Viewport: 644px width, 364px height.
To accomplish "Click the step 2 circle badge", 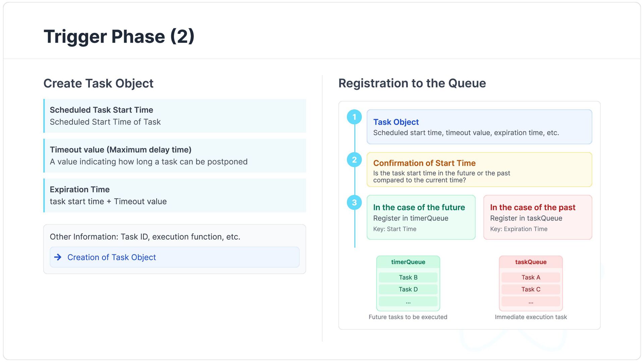I will 354,160.
